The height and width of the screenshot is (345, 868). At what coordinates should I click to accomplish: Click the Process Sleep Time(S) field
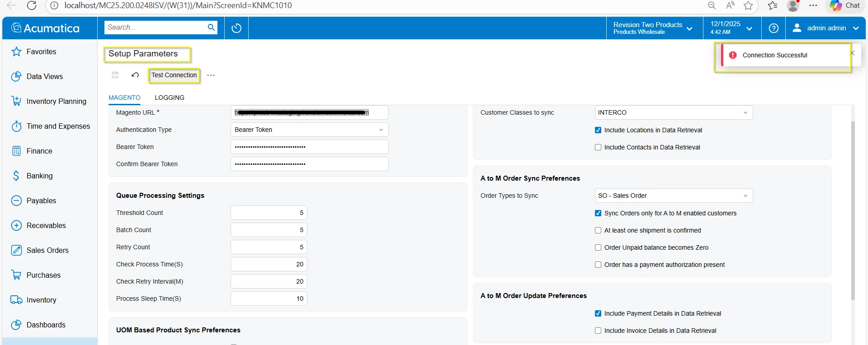click(269, 298)
